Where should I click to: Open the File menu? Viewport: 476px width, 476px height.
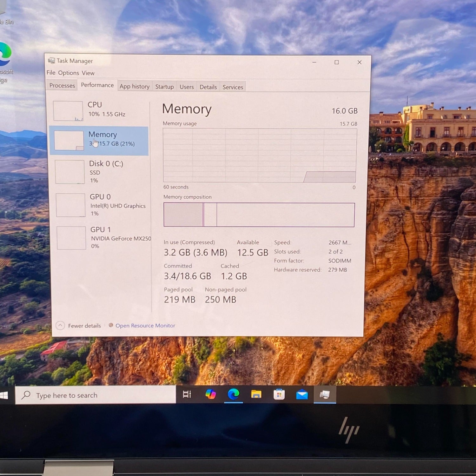pos(51,73)
